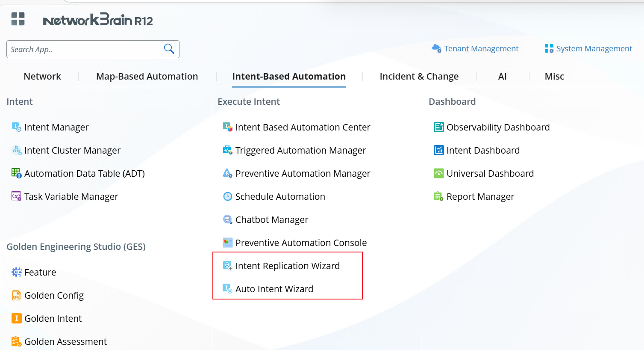644x350 pixels.
Task: Select the Incident & Change tab
Action: click(x=419, y=77)
